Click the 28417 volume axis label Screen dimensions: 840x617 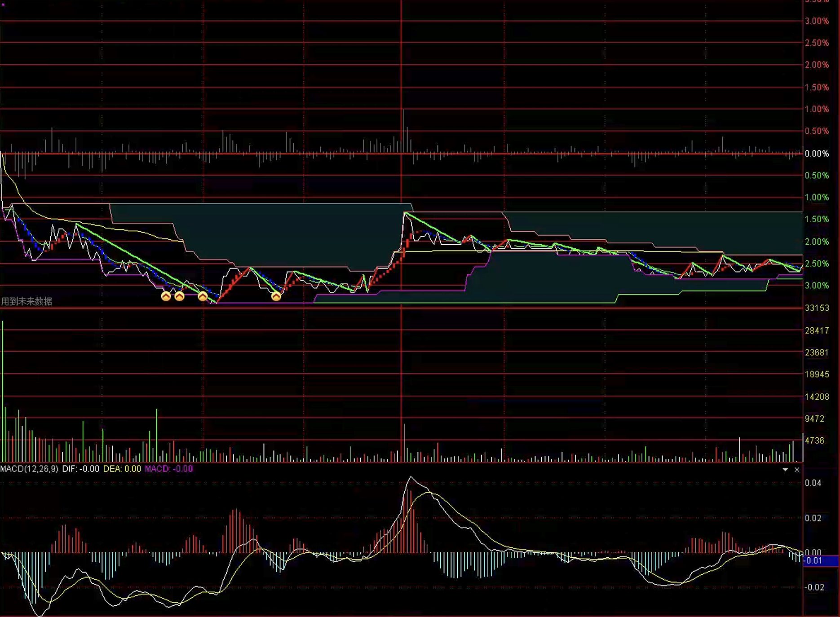(817, 331)
